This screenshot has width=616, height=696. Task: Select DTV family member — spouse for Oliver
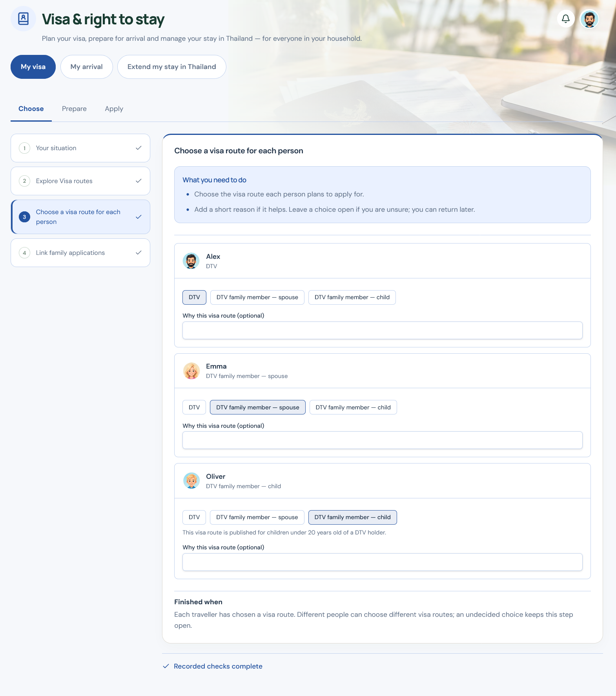[x=257, y=517]
